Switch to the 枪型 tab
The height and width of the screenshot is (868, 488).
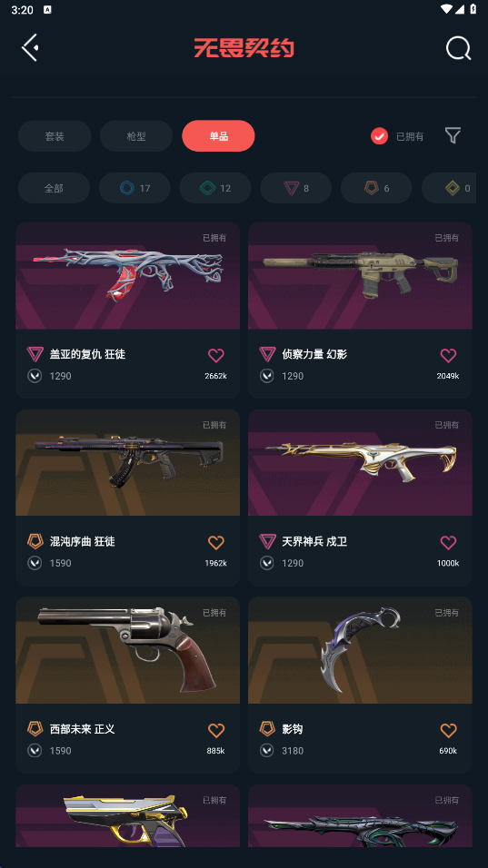pyautogui.click(x=136, y=135)
